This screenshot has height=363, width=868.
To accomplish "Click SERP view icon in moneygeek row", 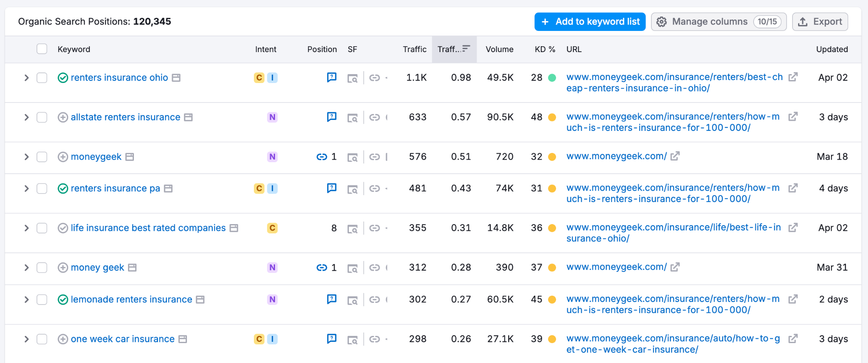I will tap(352, 157).
